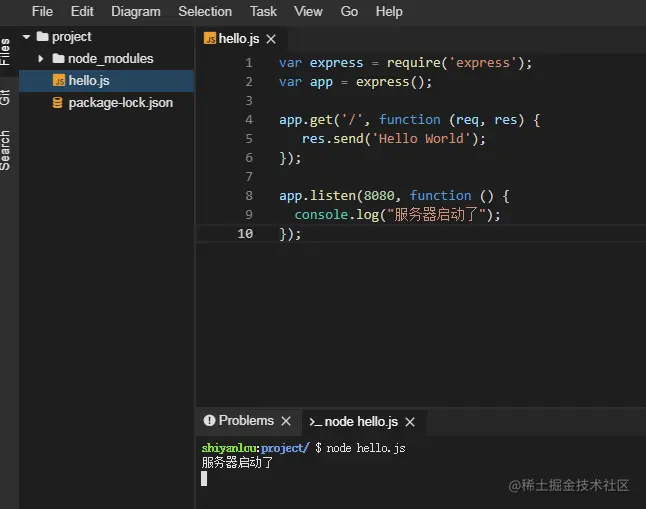
Task: Click line number 10 in gutter
Action: (x=245, y=234)
